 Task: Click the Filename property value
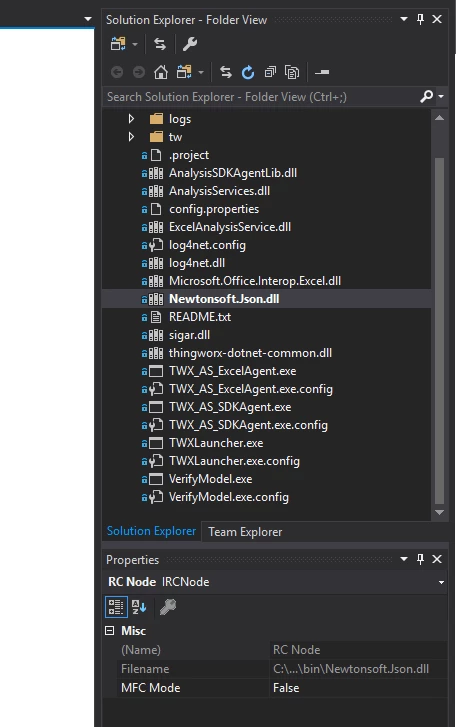click(358, 669)
